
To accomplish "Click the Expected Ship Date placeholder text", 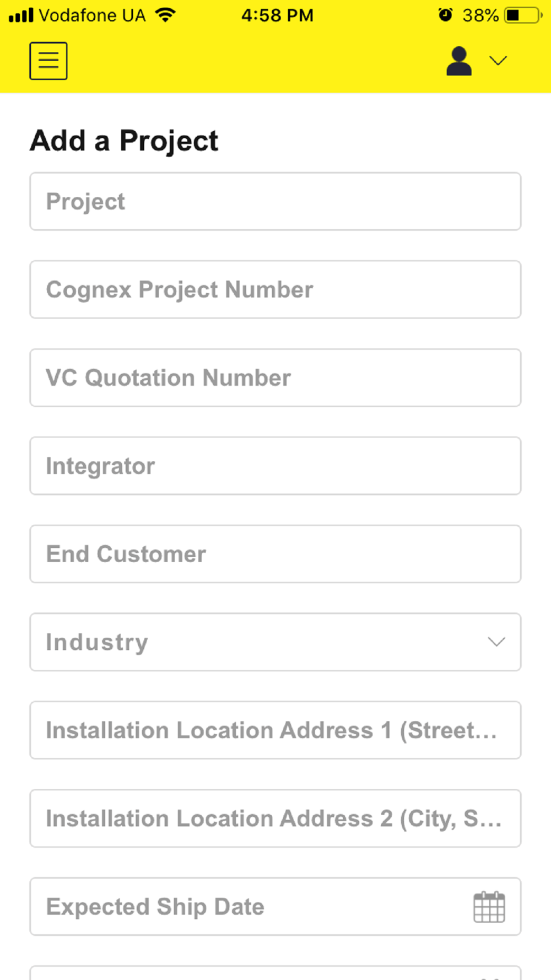I will [x=155, y=907].
